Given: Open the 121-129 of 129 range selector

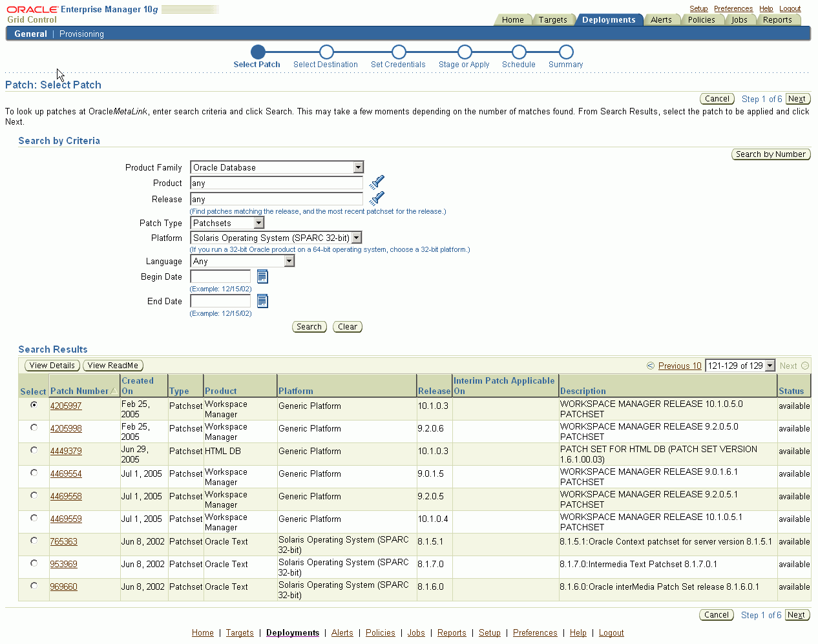Looking at the screenshot, I should [740, 365].
